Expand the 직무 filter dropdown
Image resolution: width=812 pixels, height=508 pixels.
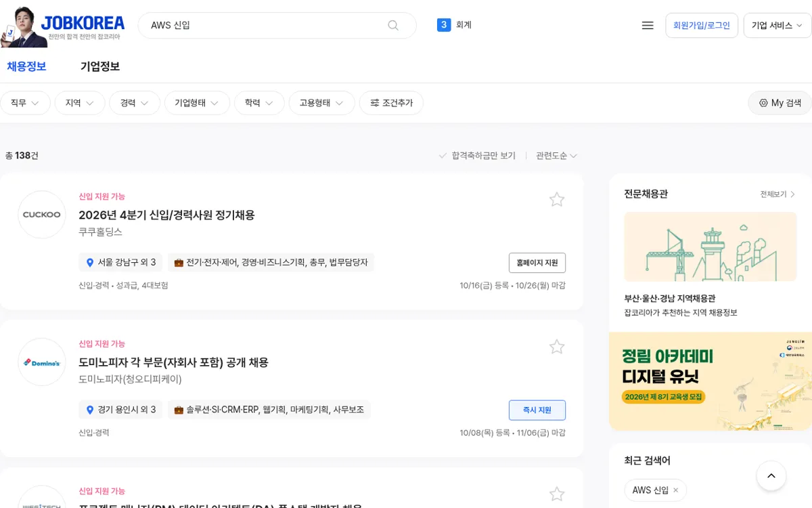pos(25,103)
